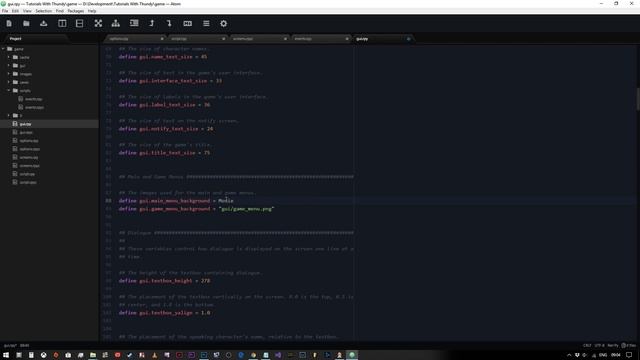640x360 pixels.
Task: Click the new file toolbar icon
Action: (9, 24)
